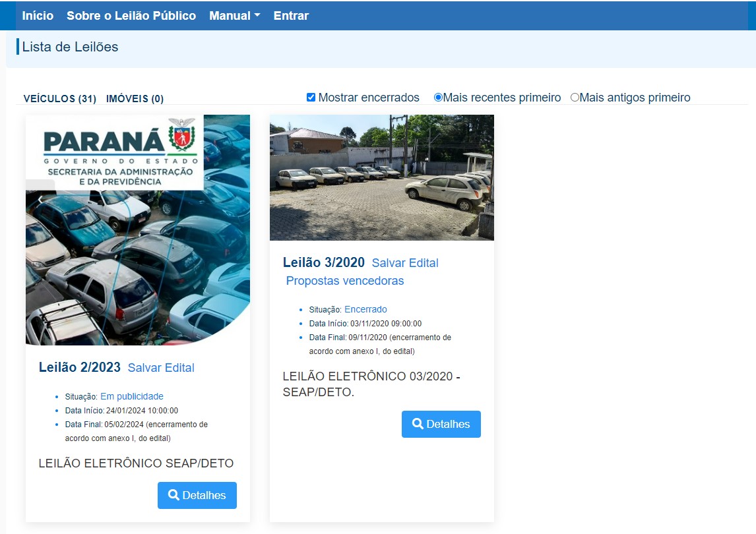Open Sobre o Leilão Público page
Viewport: 756px width, 534px height.
click(131, 15)
